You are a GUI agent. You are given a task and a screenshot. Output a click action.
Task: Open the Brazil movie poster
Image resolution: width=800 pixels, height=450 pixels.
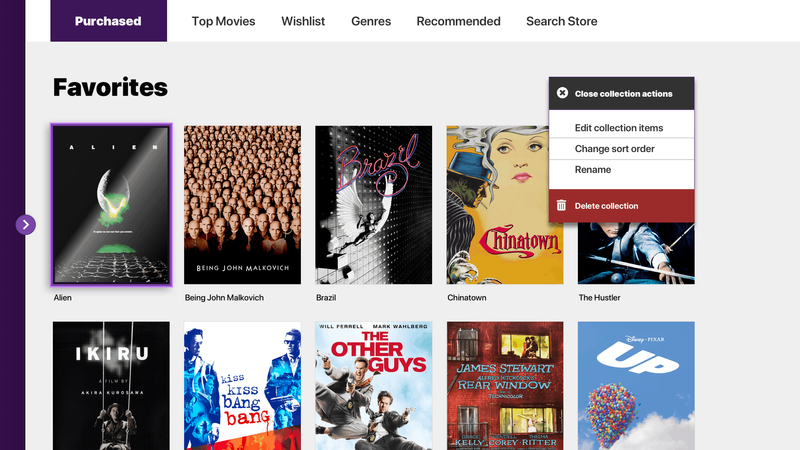373,205
